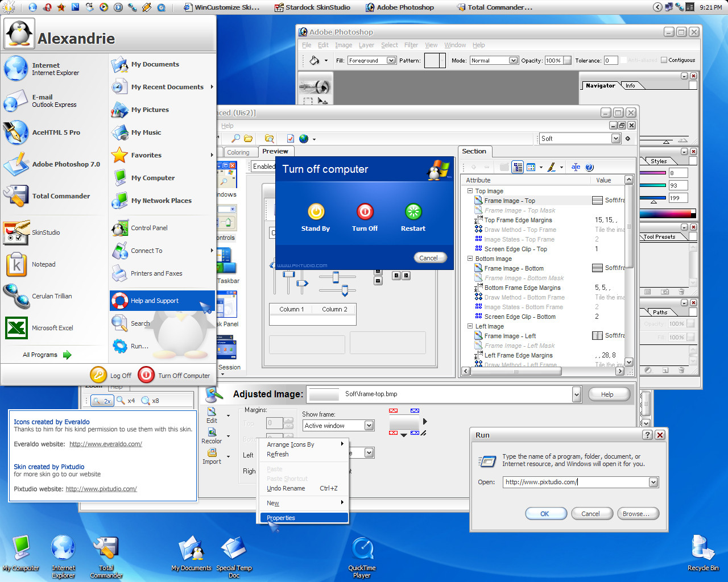Choose Properties from the context menu
The image size is (728, 582).
[x=281, y=518]
